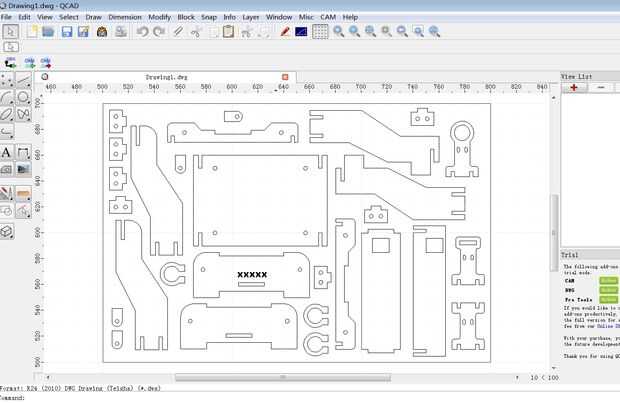Viewport: 620px width, 403px height.
Task: Select the Text tool letter A
Action: point(6,152)
